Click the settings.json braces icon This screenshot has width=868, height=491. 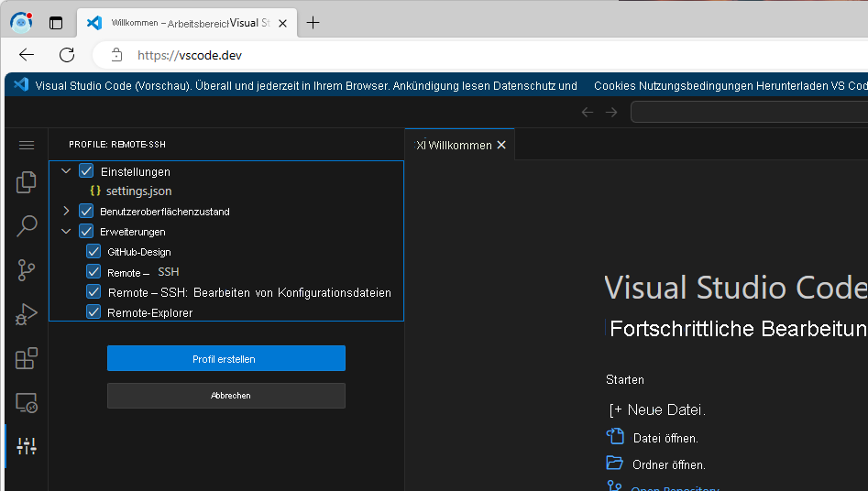click(x=95, y=191)
